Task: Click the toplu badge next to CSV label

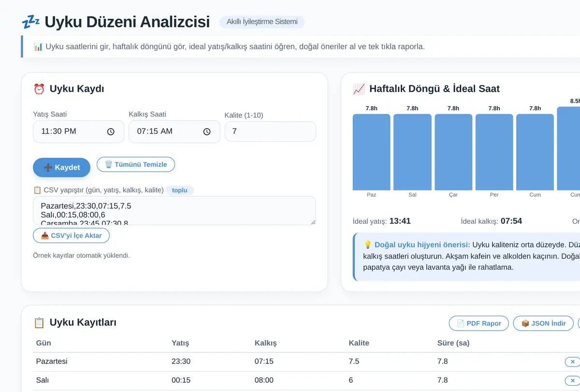Action: [x=180, y=190]
